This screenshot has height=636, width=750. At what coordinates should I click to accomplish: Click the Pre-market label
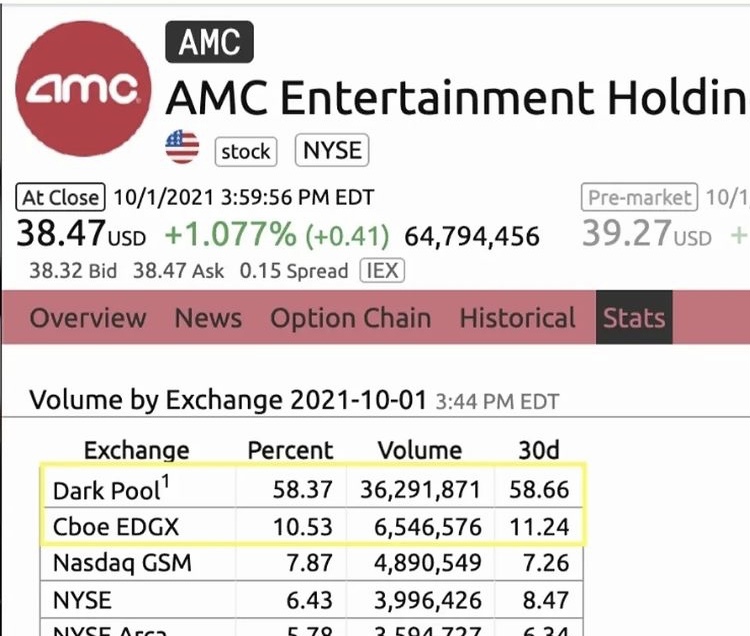pyautogui.click(x=640, y=198)
